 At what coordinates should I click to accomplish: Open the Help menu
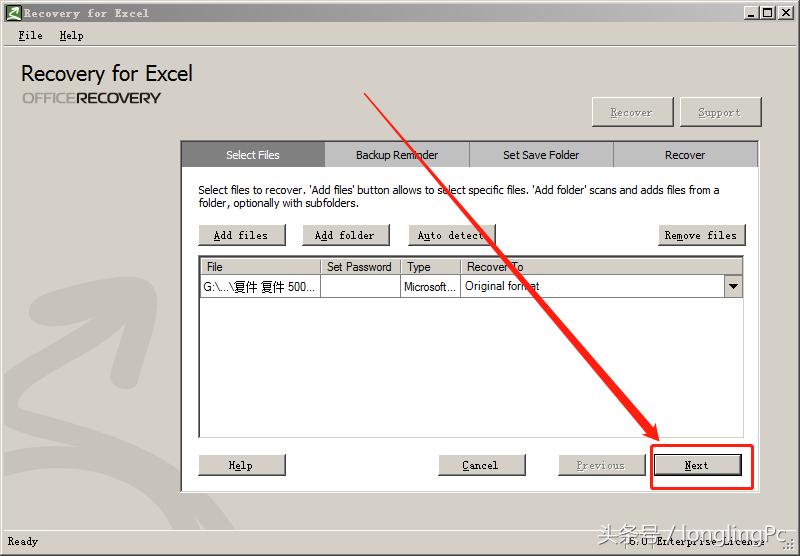71,36
